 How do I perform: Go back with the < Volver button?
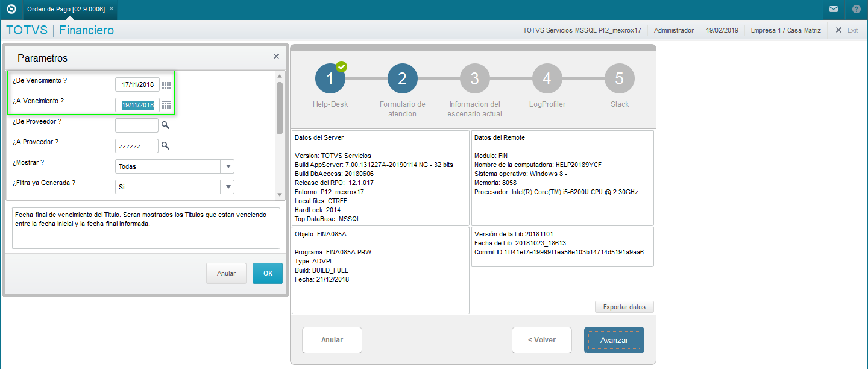pos(542,340)
